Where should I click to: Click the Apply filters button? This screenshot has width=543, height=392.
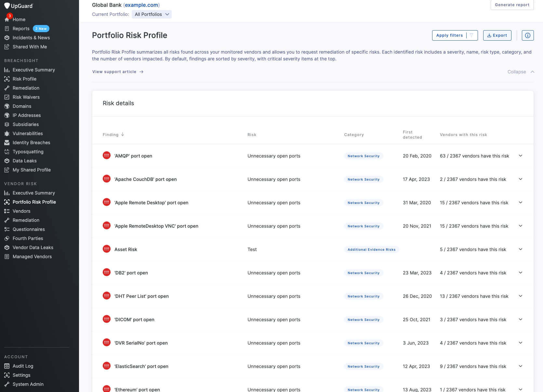tap(455, 35)
